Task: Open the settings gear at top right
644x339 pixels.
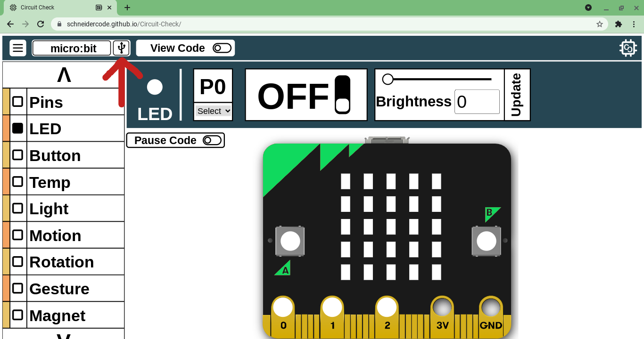Action: tap(628, 48)
